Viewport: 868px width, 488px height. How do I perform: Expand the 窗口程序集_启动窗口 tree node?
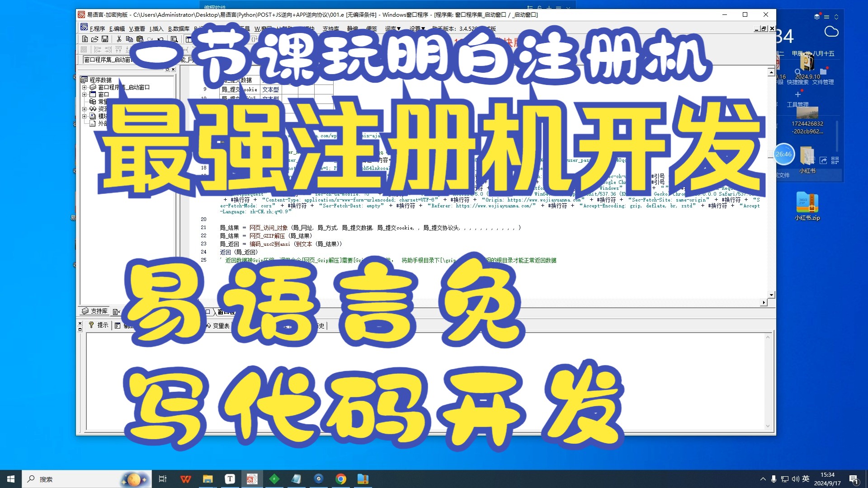84,87
